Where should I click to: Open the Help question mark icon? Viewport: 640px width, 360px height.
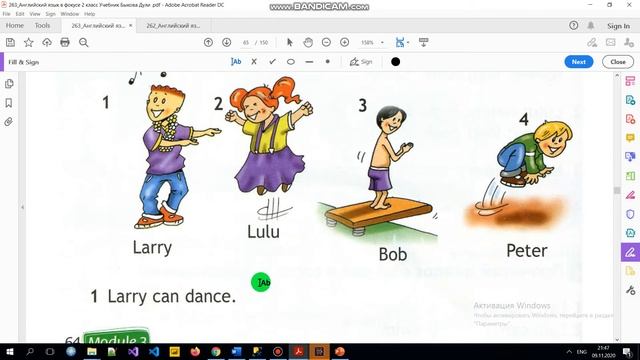pyautogui.click(x=573, y=25)
